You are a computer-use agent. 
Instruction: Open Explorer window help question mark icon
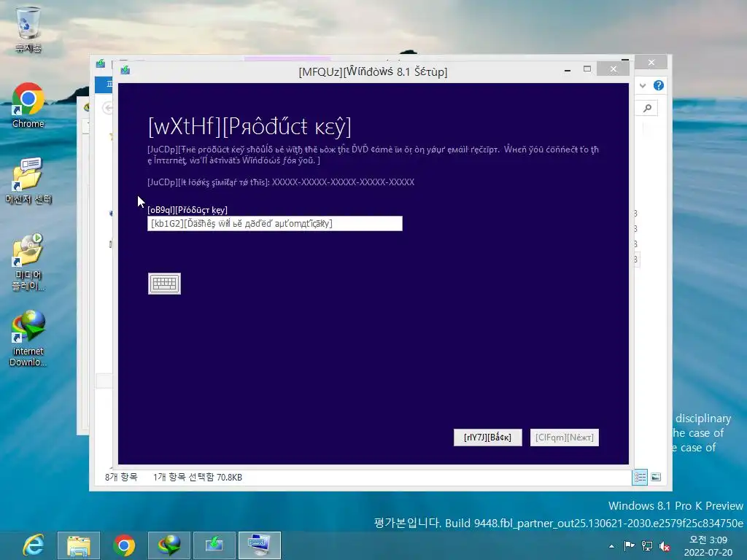point(659,85)
